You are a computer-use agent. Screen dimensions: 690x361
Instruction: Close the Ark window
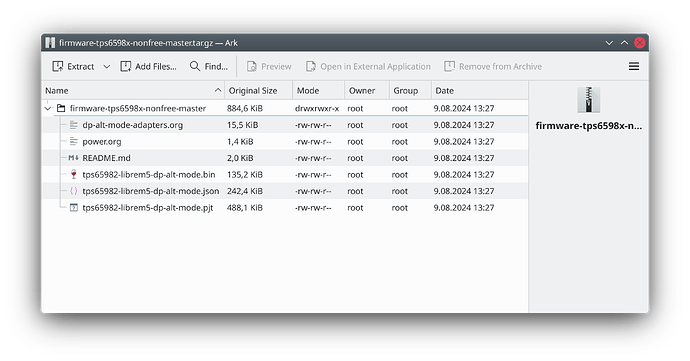pyautogui.click(x=639, y=43)
